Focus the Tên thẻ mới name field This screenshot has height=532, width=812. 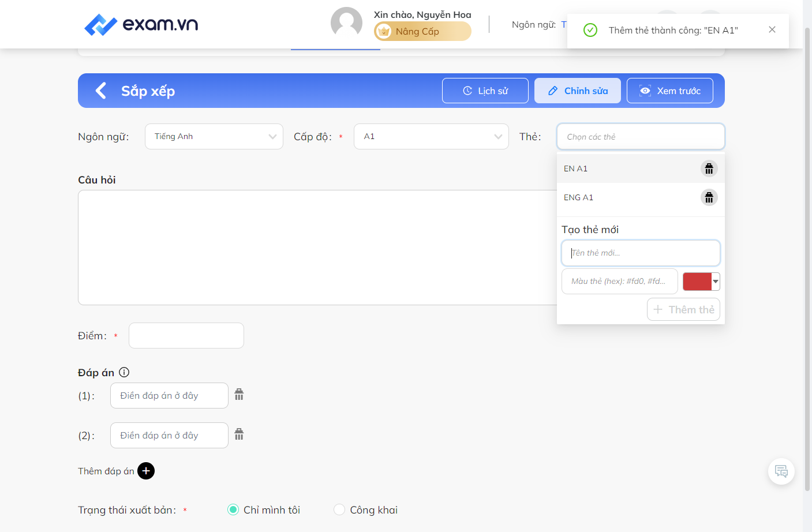(641, 253)
